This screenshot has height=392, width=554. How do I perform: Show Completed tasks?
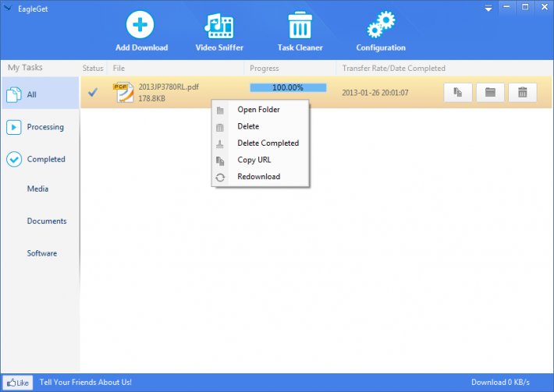[x=41, y=159]
